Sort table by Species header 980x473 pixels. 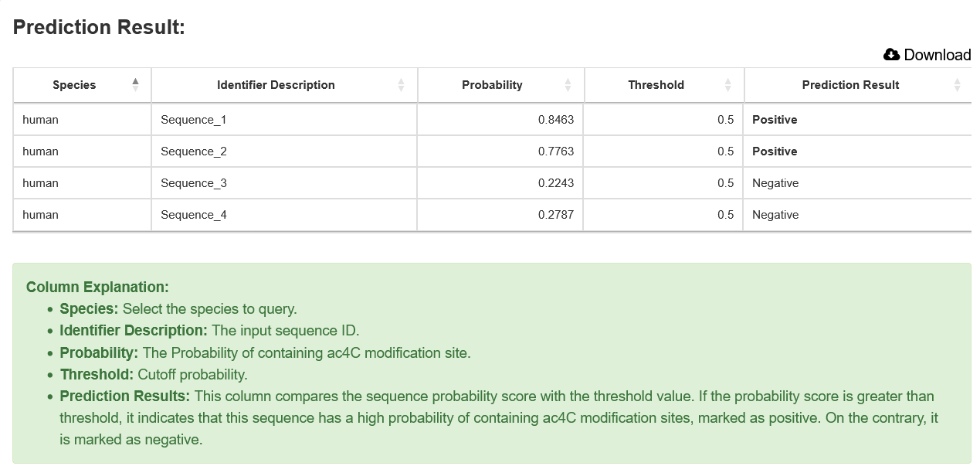74,85
